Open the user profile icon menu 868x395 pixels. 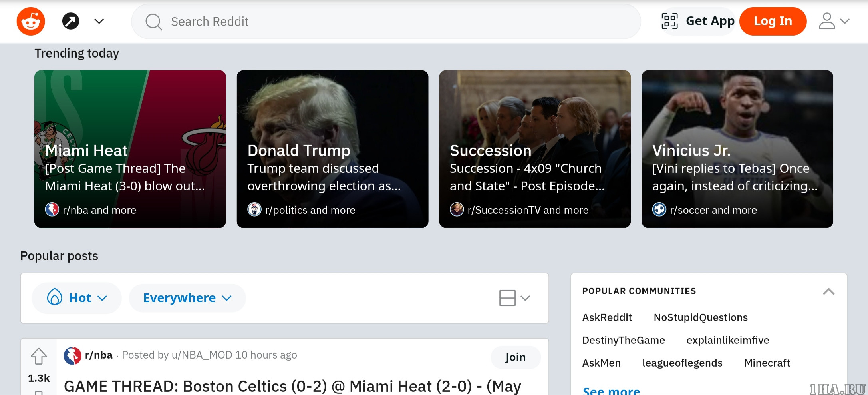click(x=834, y=21)
